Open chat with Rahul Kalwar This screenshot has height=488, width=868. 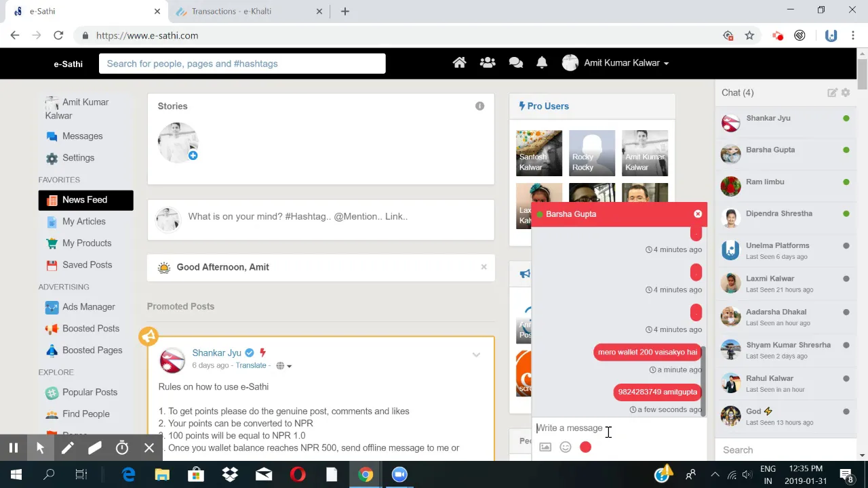785,384
